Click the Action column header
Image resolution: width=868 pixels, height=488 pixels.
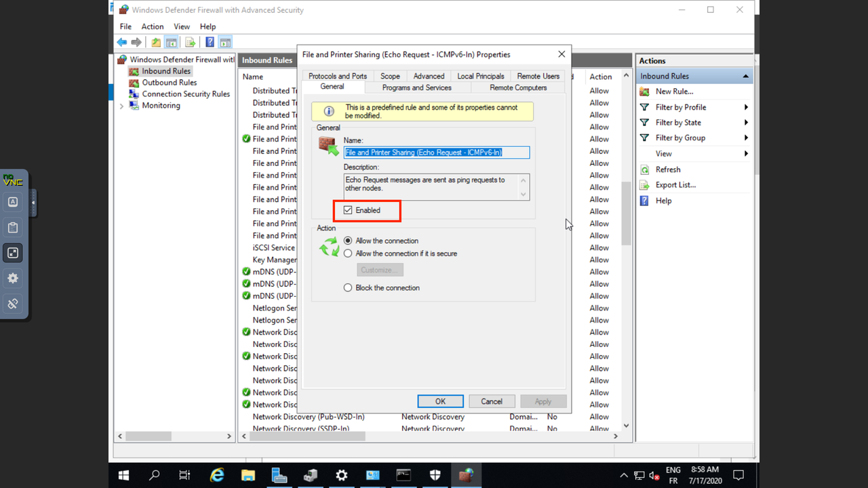click(602, 77)
